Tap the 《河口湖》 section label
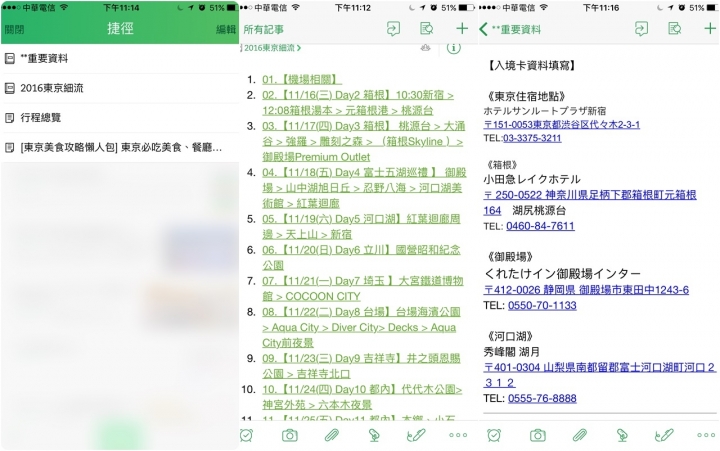This screenshot has height=451, width=720. coord(510,336)
